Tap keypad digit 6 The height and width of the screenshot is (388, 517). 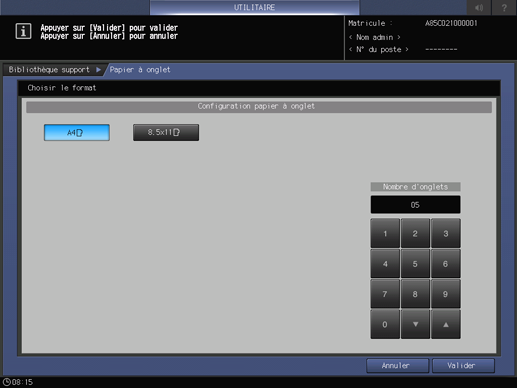coord(446,264)
